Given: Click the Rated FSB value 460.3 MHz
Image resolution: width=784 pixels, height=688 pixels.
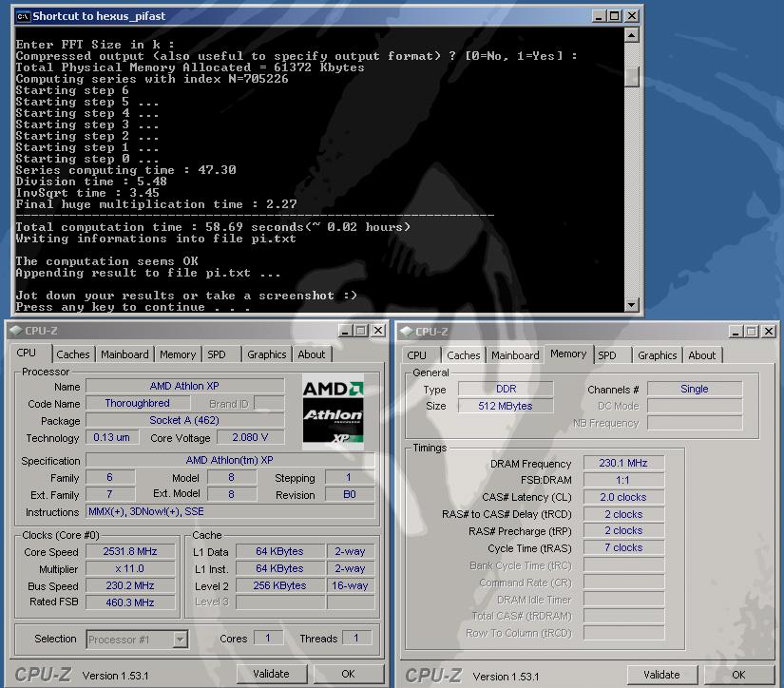Looking at the screenshot, I should click(130, 602).
